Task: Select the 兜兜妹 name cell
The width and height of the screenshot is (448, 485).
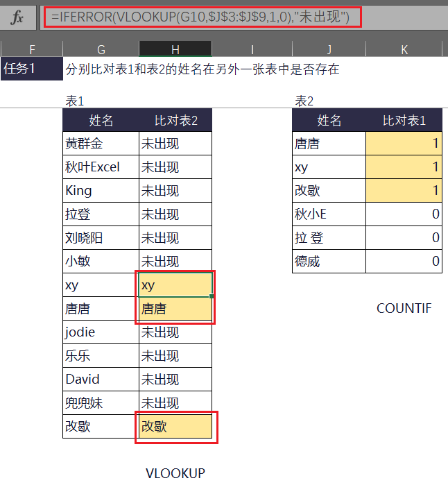Action: tap(101, 402)
